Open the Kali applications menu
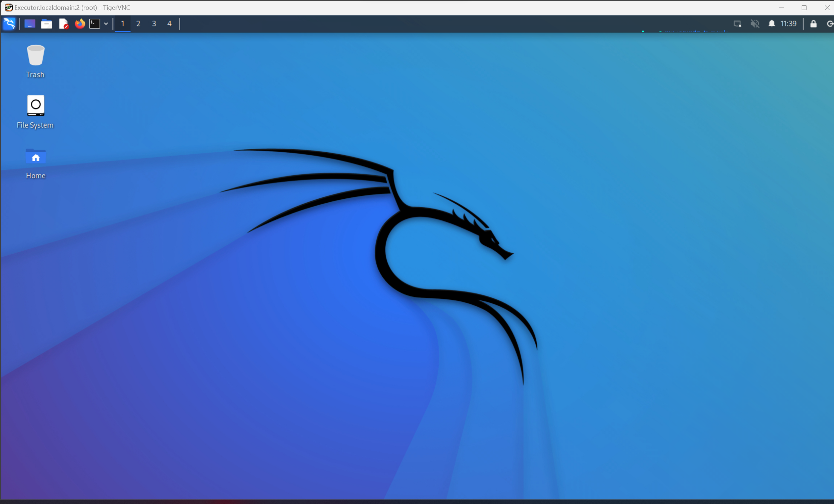The image size is (834, 504). [9, 24]
